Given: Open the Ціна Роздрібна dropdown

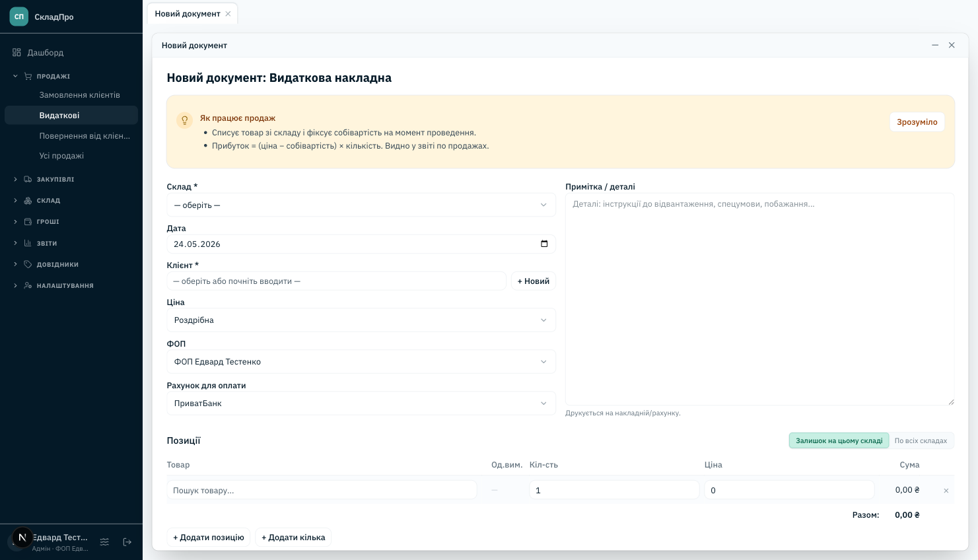Looking at the screenshot, I should (361, 320).
